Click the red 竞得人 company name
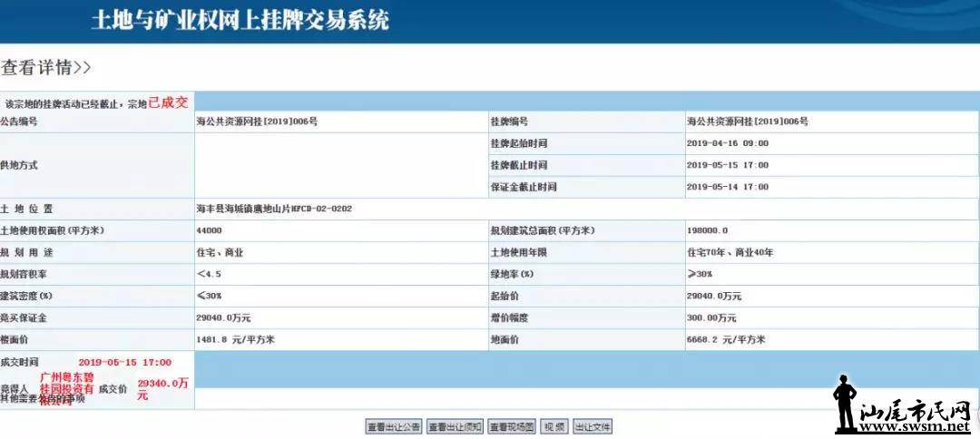The height and width of the screenshot is (439, 980). click(67, 387)
